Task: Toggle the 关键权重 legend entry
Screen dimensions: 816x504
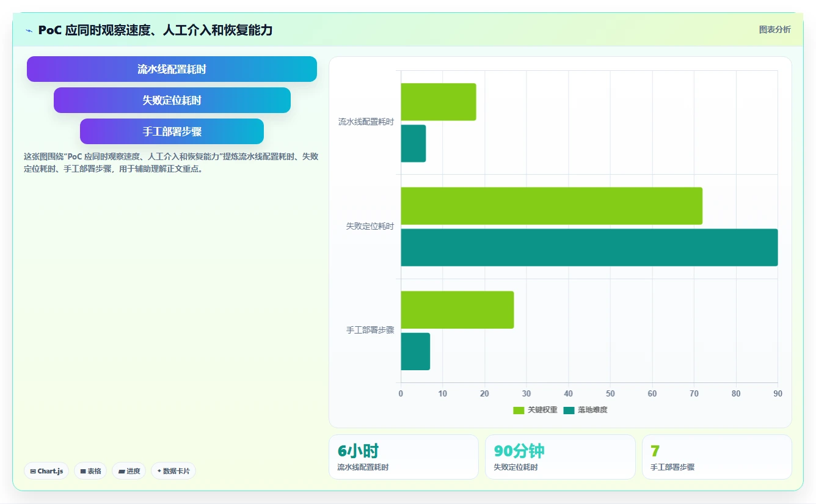Action: pos(535,410)
